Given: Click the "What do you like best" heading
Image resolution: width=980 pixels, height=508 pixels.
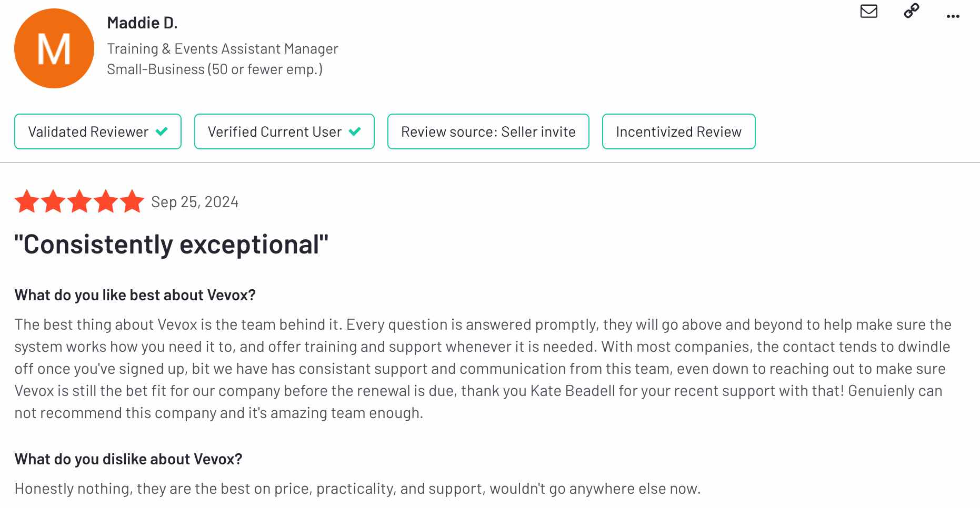Looking at the screenshot, I should tap(135, 295).
